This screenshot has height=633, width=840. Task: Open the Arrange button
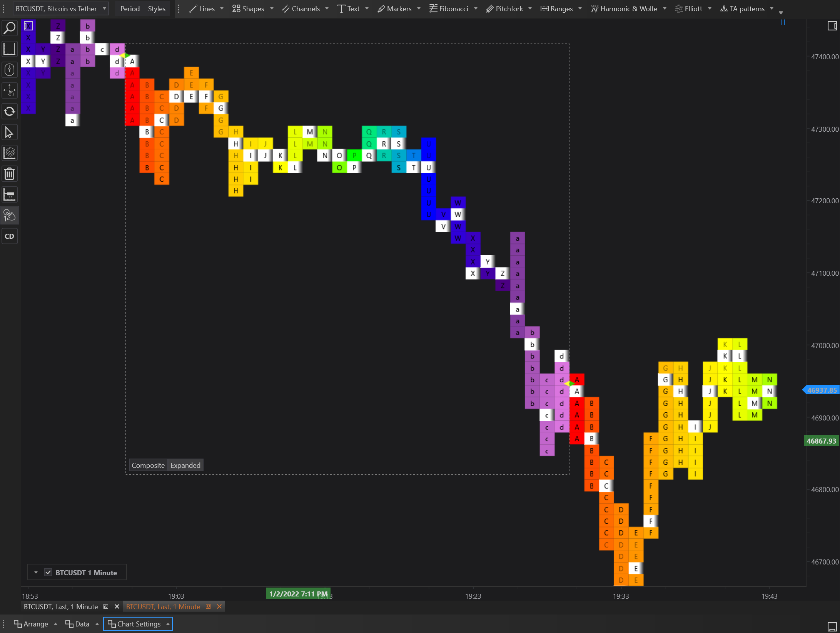35,624
